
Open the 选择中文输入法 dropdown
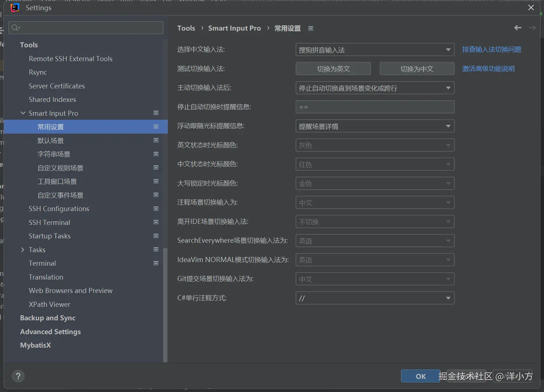[375, 50]
